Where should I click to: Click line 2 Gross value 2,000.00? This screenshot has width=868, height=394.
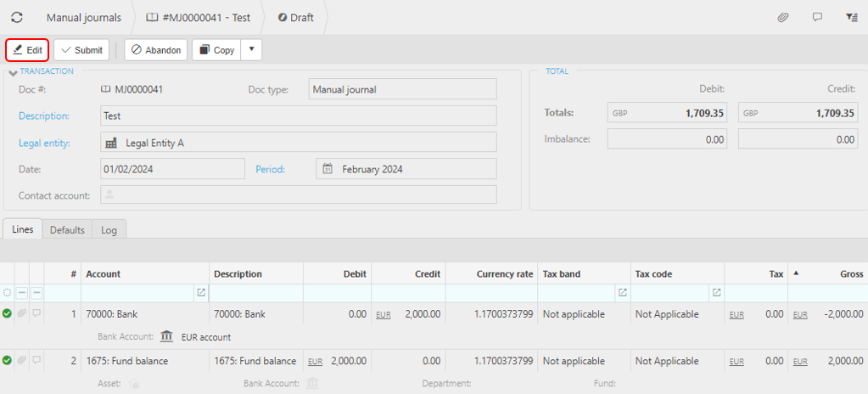[846, 361]
